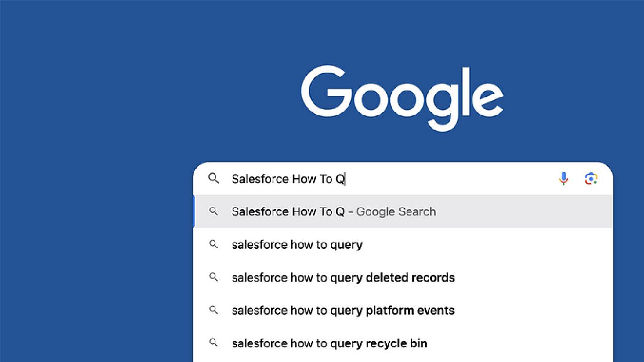The height and width of the screenshot is (362, 644).
Task: Click the 'Google Search' label in the first suggestion
Action: pos(396,212)
